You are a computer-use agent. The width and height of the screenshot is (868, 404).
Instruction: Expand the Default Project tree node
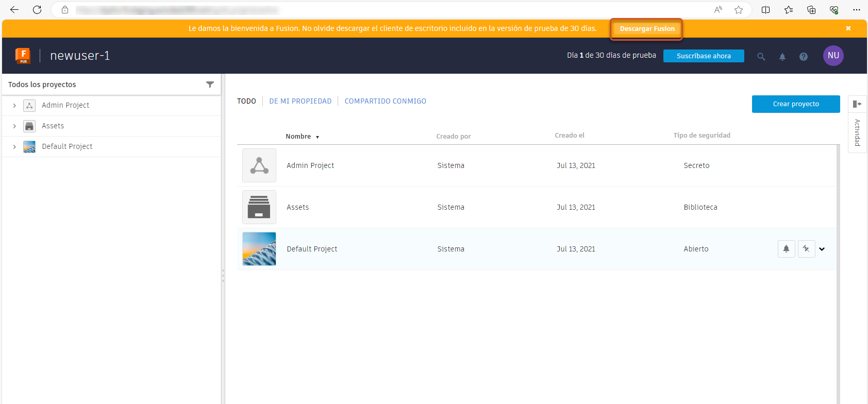14,147
